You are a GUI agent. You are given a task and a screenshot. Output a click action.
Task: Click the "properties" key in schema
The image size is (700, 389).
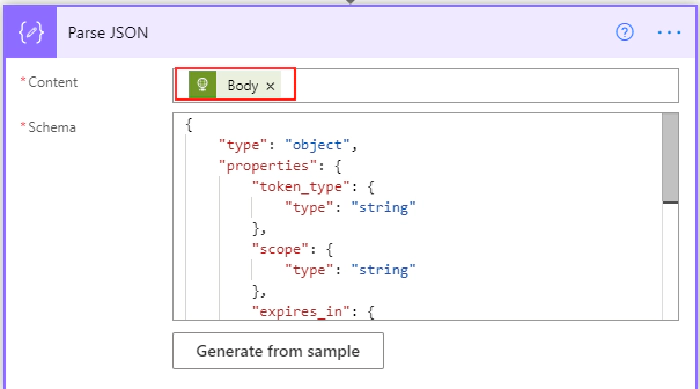pyautogui.click(x=268, y=166)
